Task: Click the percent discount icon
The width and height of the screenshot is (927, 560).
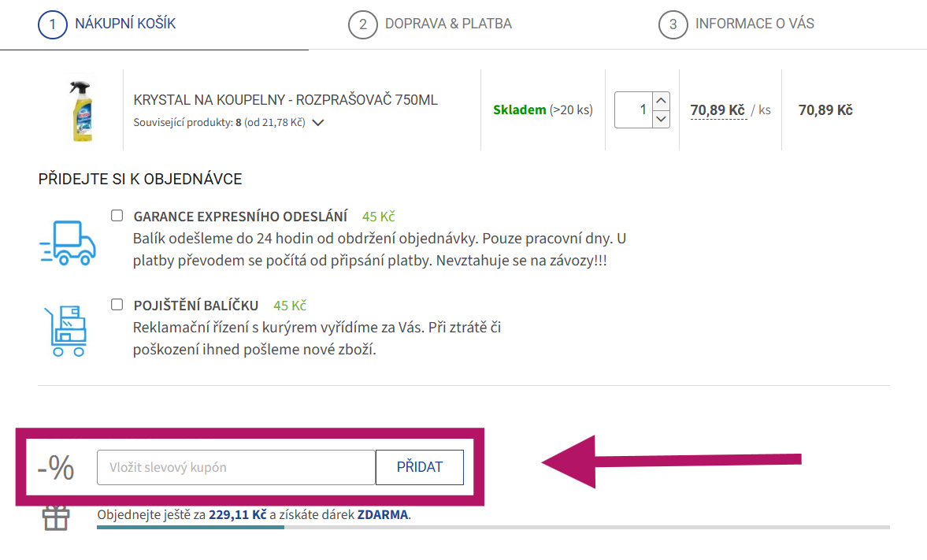Action: pyautogui.click(x=56, y=468)
